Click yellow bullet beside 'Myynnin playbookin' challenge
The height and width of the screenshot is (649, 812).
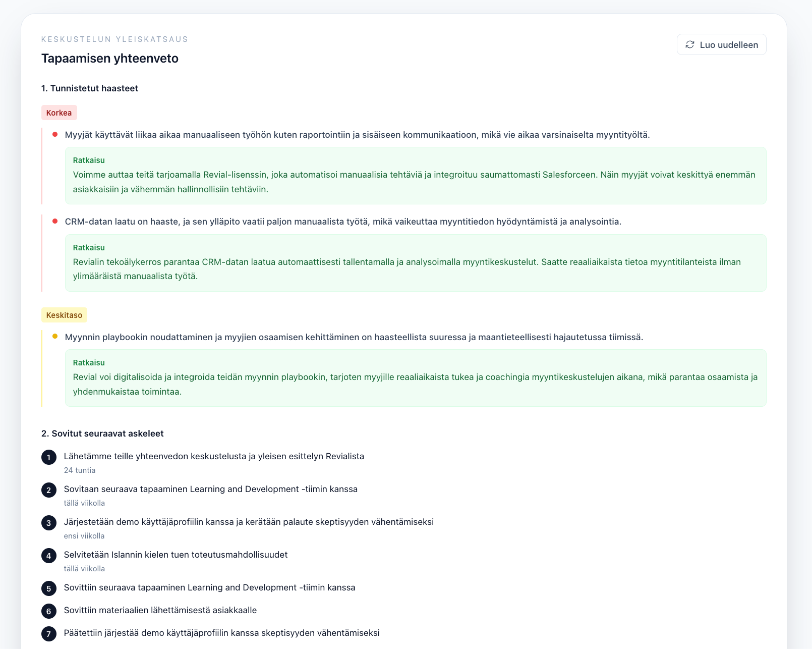(x=55, y=336)
